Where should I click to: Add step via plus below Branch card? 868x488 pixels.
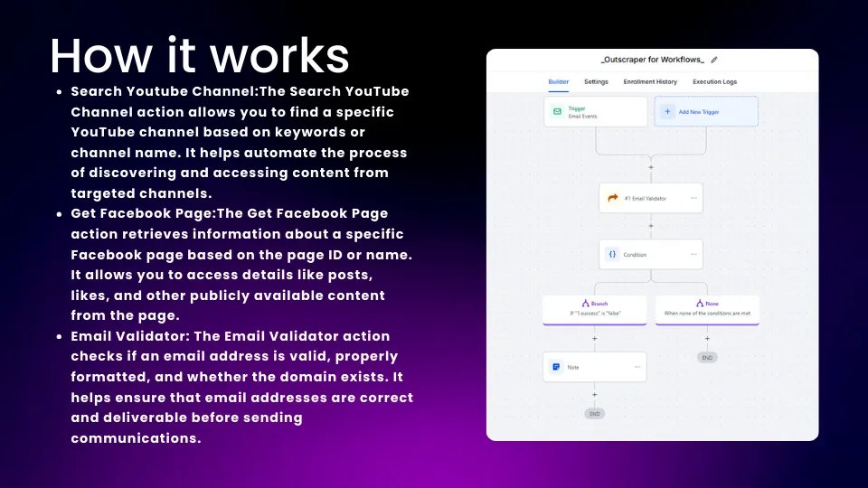point(595,339)
